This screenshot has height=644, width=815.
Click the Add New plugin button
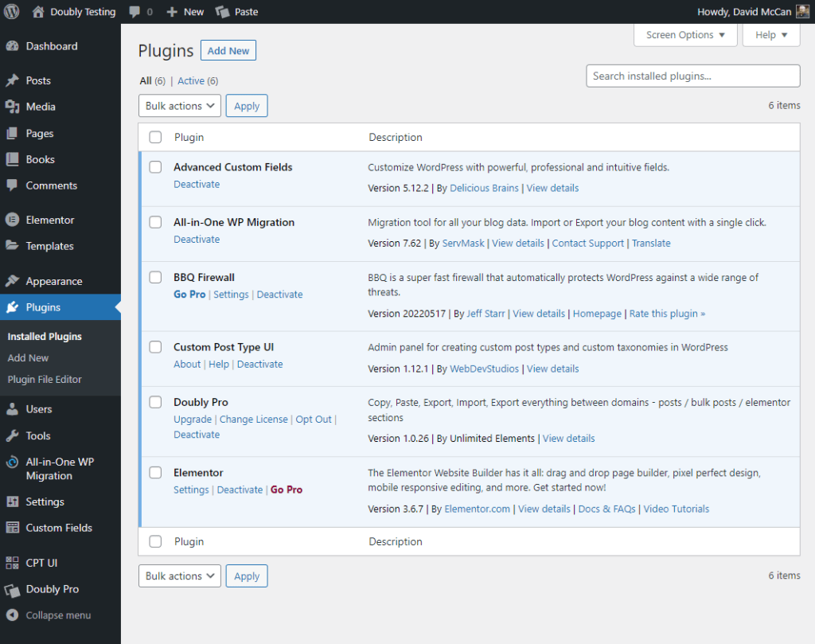[x=228, y=50]
